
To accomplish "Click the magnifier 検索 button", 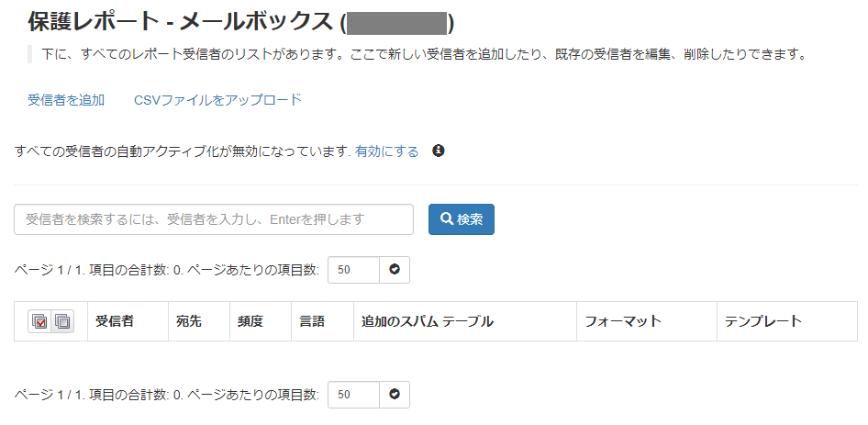I will 462,219.
